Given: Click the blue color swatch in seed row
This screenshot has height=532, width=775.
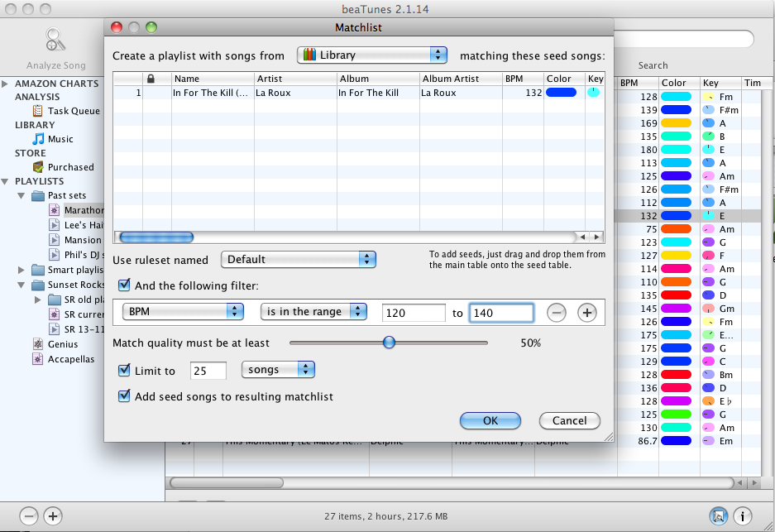Looking at the screenshot, I should click(x=561, y=92).
